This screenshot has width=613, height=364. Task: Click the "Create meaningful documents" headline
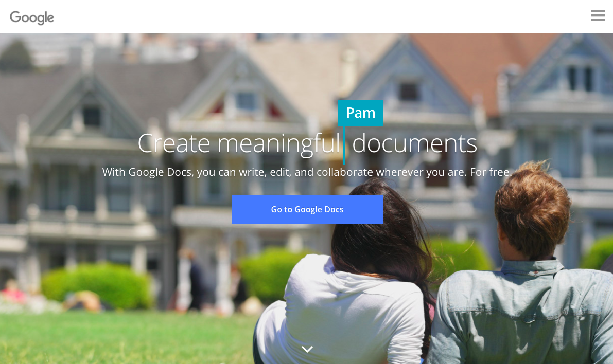pos(307,144)
